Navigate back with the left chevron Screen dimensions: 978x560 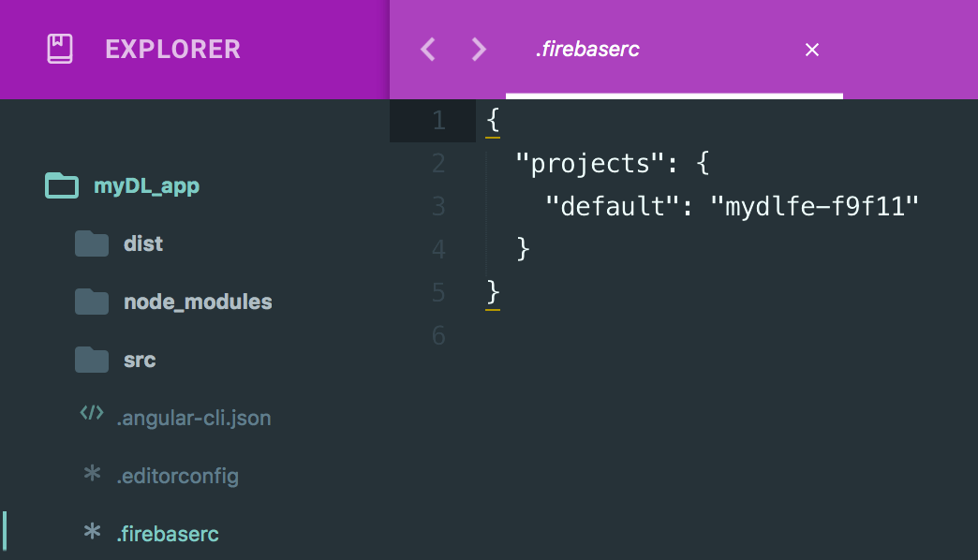[428, 50]
